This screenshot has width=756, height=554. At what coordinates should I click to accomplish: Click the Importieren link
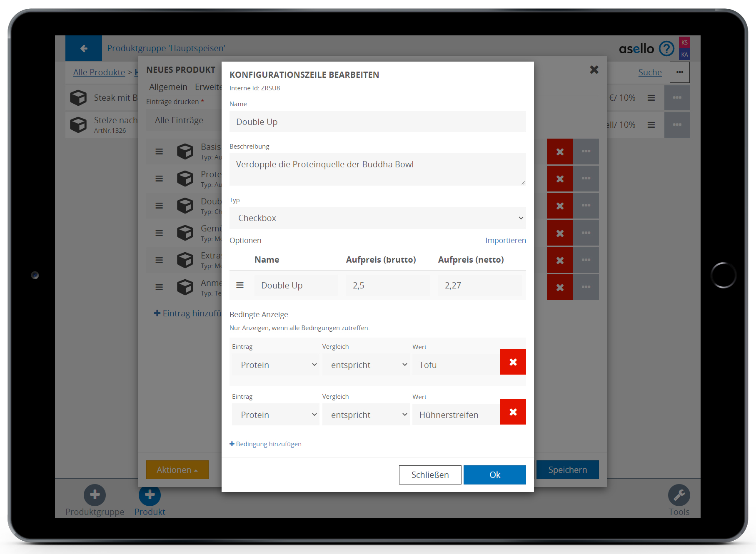pos(505,241)
